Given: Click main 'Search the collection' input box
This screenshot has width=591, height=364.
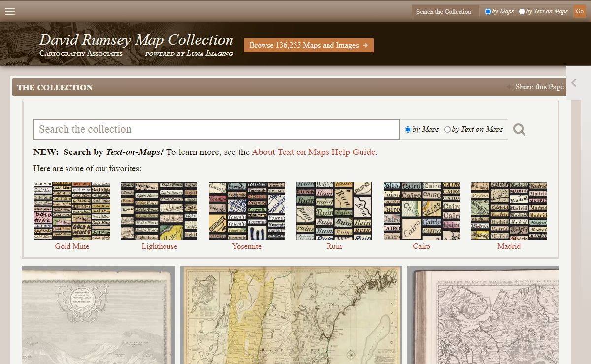Looking at the screenshot, I should (217, 129).
